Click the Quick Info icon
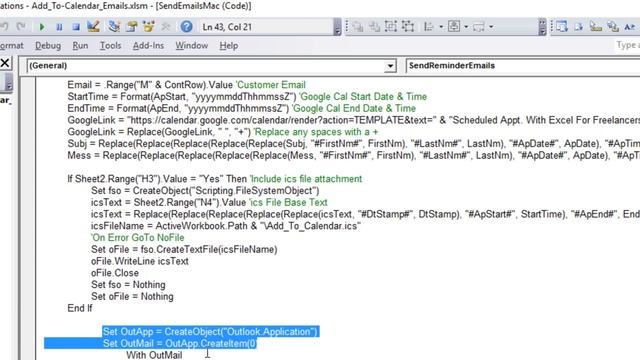Image resolution: width=640 pixels, height=360 pixels. (596, 27)
